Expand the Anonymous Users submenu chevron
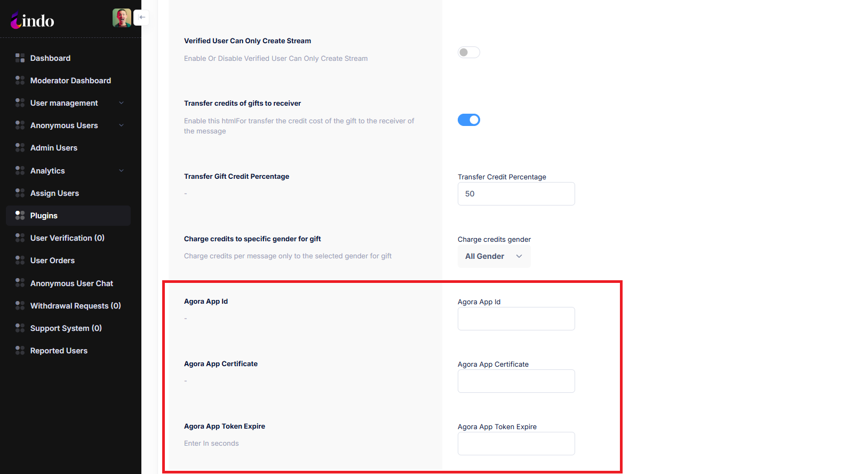 pyautogui.click(x=121, y=125)
